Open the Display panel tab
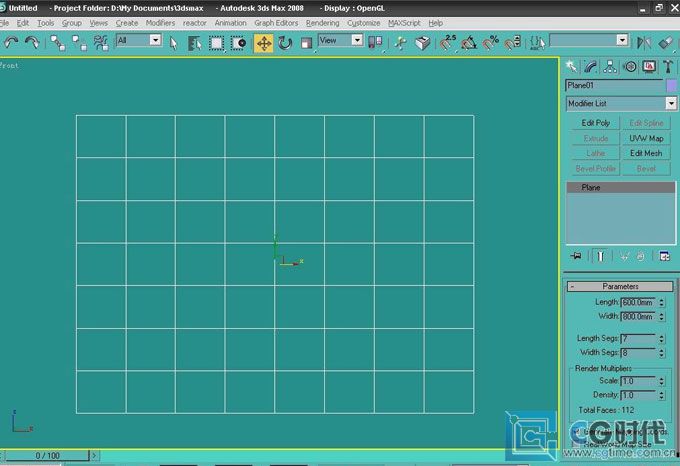This screenshot has width=680, height=466. click(x=649, y=66)
